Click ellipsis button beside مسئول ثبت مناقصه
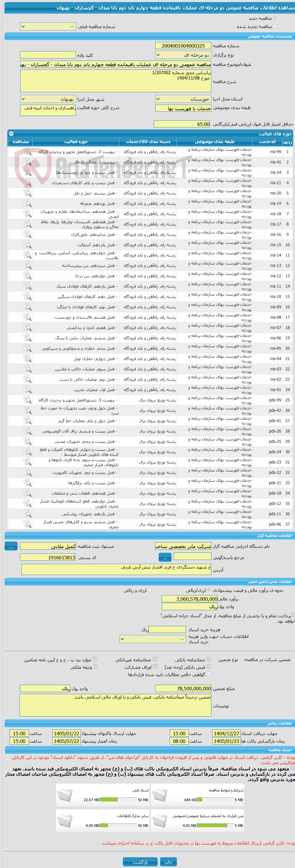The image size is (295, 868). [x=11, y=546]
